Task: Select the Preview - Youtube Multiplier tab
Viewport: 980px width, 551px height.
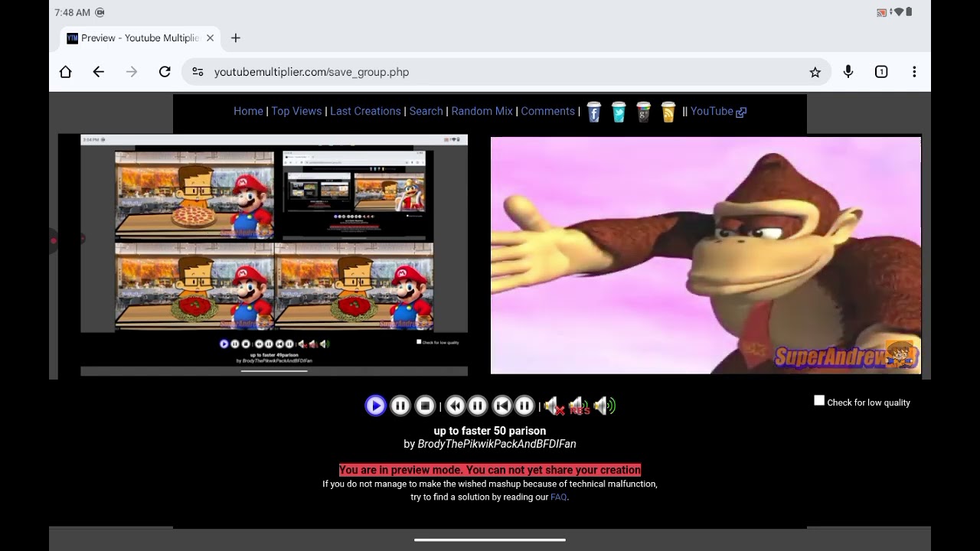Action: 140,38
